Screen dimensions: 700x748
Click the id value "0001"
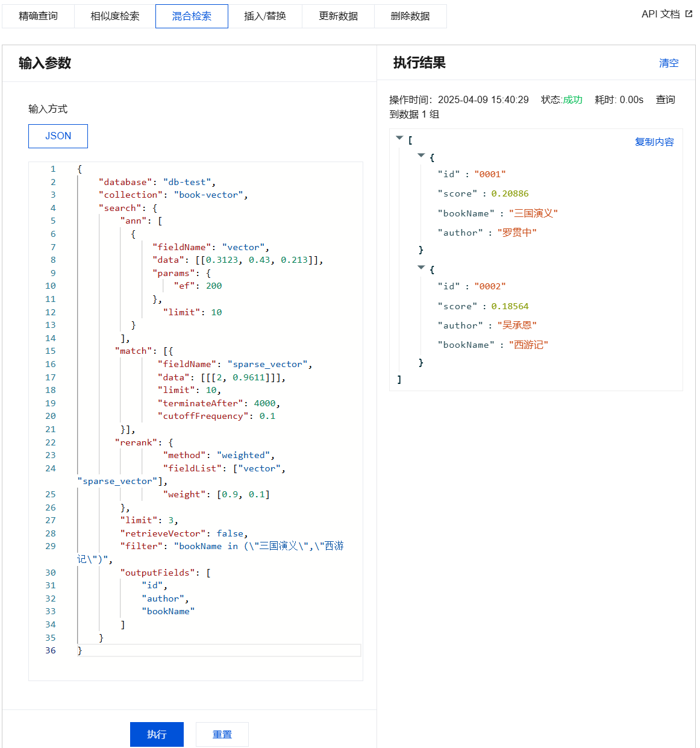(490, 174)
